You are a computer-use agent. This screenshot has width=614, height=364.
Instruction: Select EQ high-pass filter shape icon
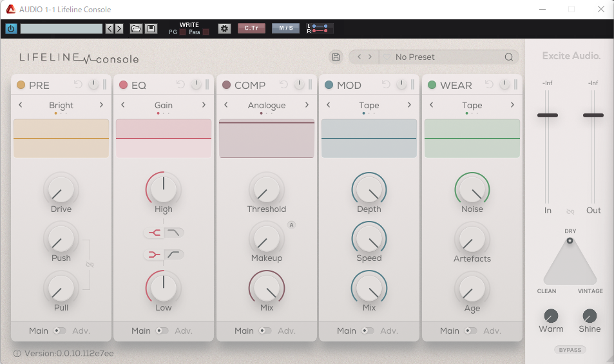pyautogui.click(x=173, y=255)
